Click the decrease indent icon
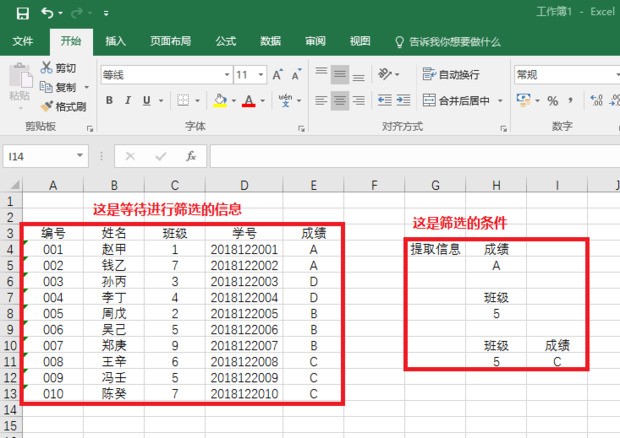 click(x=384, y=100)
